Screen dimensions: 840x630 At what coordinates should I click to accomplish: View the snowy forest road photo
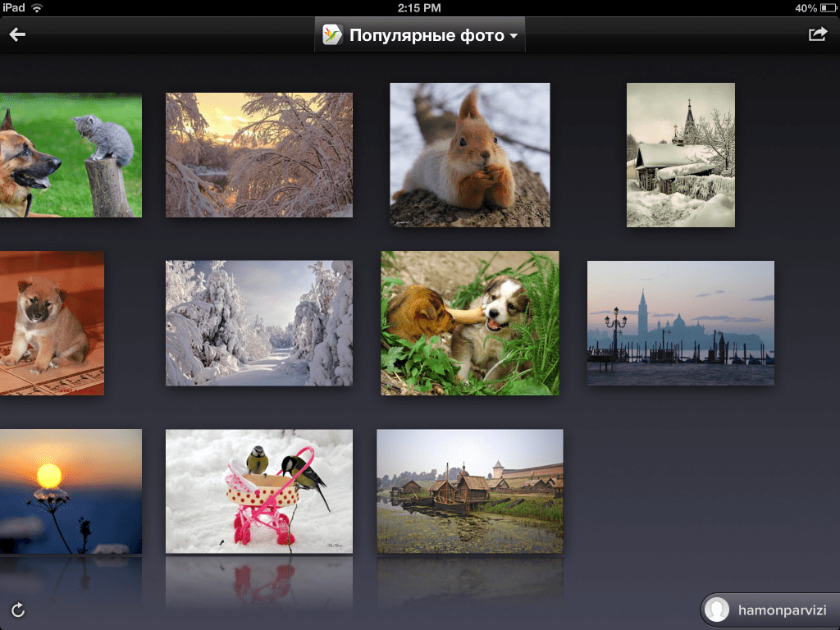[x=259, y=323]
